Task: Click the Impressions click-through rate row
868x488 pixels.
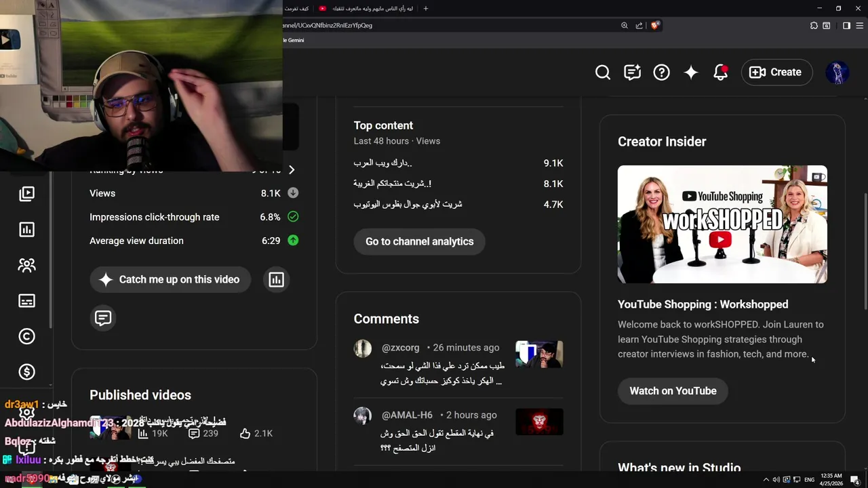Action: click(194, 217)
